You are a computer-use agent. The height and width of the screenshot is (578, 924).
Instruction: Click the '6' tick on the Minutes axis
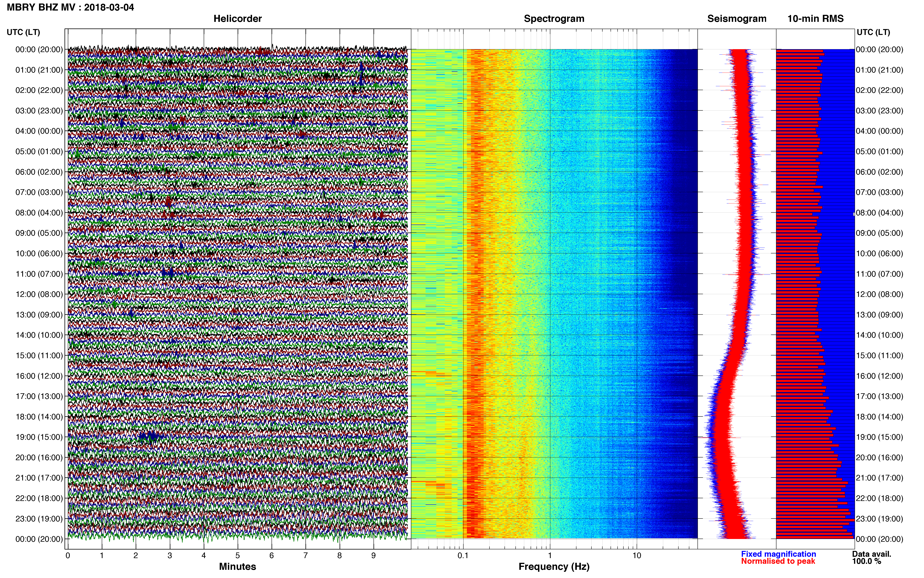point(272,555)
